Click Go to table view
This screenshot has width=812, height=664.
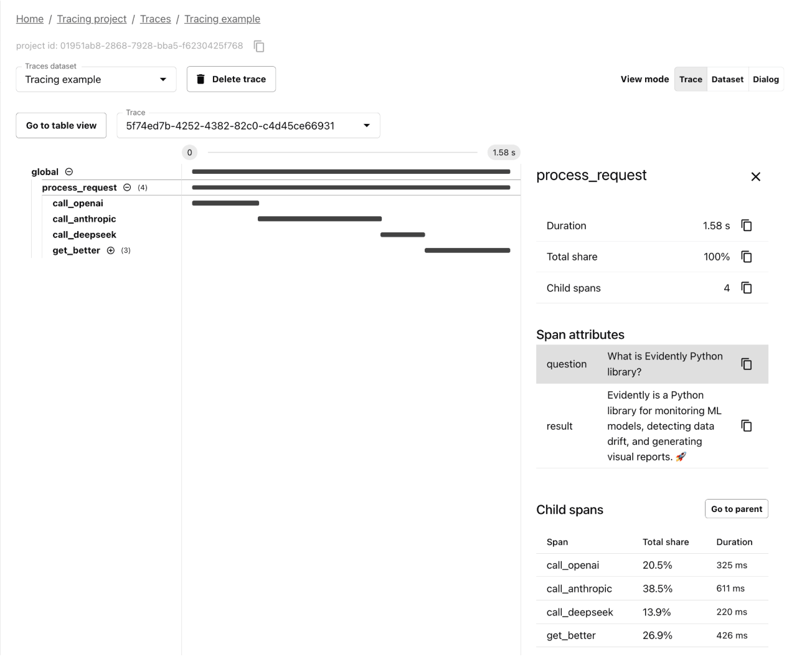click(60, 125)
